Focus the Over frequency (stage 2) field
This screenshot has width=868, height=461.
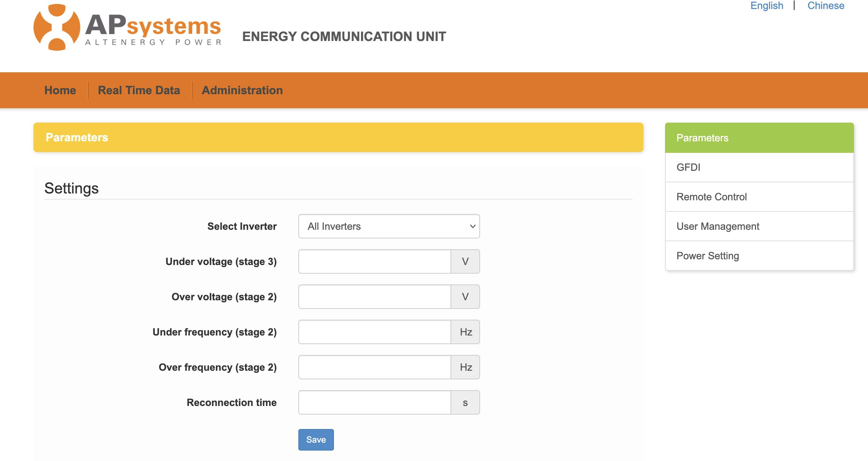point(375,367)
